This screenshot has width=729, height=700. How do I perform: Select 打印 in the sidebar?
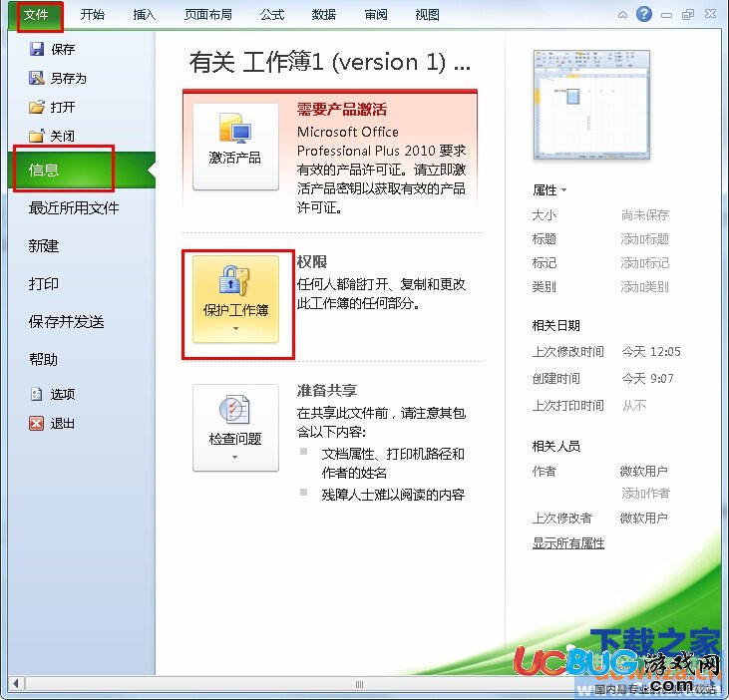44,283
